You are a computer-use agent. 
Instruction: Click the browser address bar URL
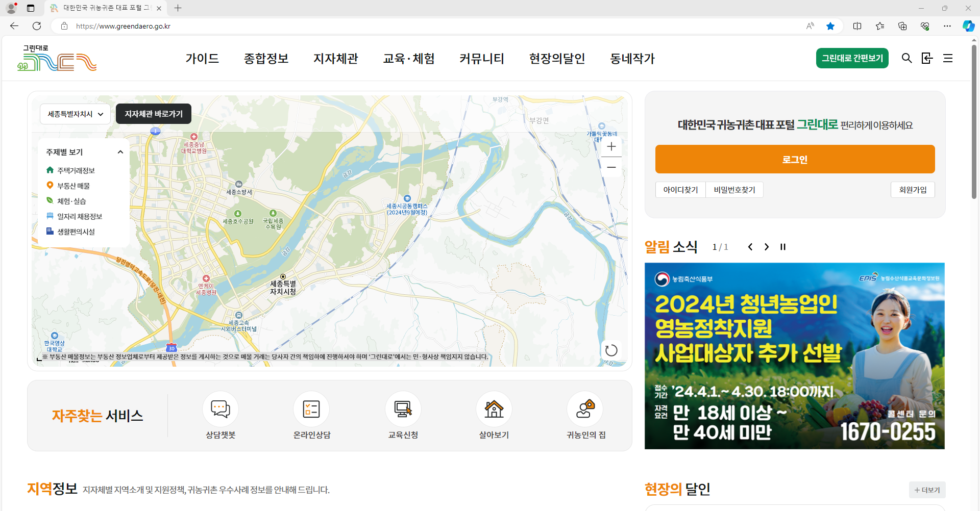[x=123, y=26]
